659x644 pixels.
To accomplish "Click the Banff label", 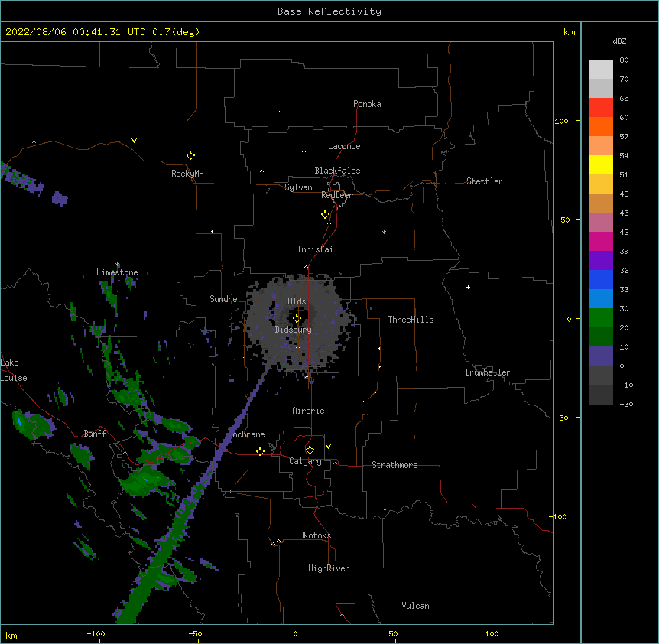I will click(95, 434).
